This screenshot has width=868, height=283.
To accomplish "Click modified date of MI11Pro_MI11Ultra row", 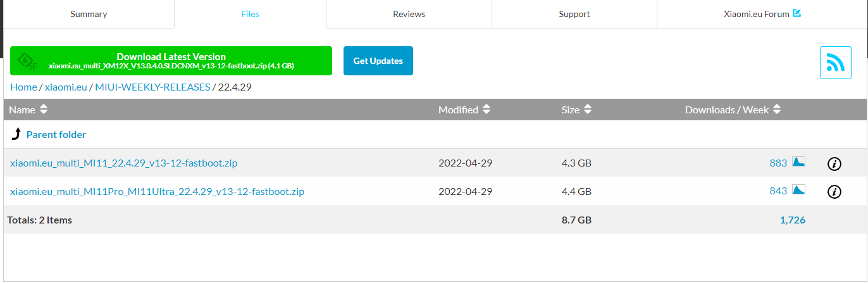I will click(465, 191).
